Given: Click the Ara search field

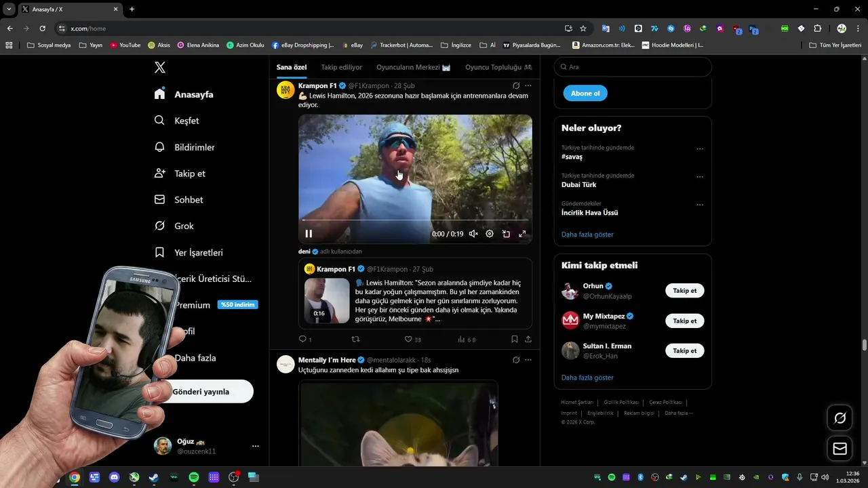Looking at the screenshot, I should [633, 67].
